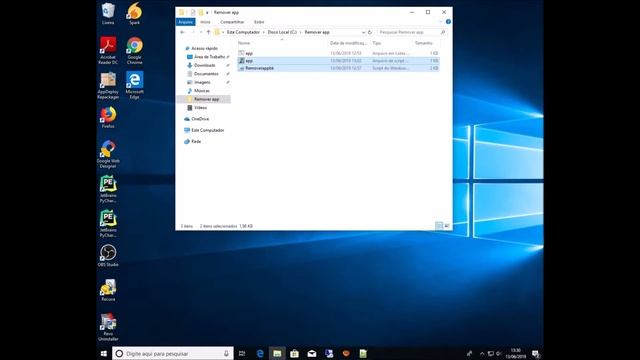Open the OBS Studio desktop icon

pos(108,256)
